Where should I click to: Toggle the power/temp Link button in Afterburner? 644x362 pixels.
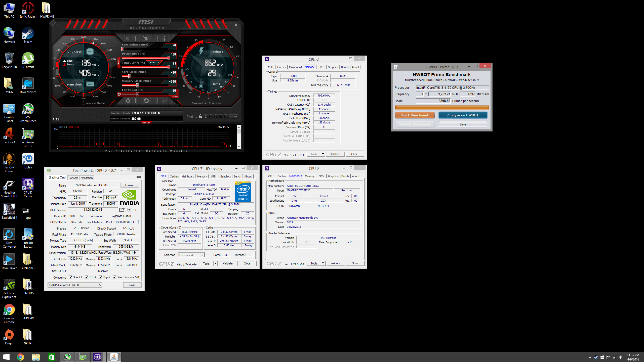119,63
